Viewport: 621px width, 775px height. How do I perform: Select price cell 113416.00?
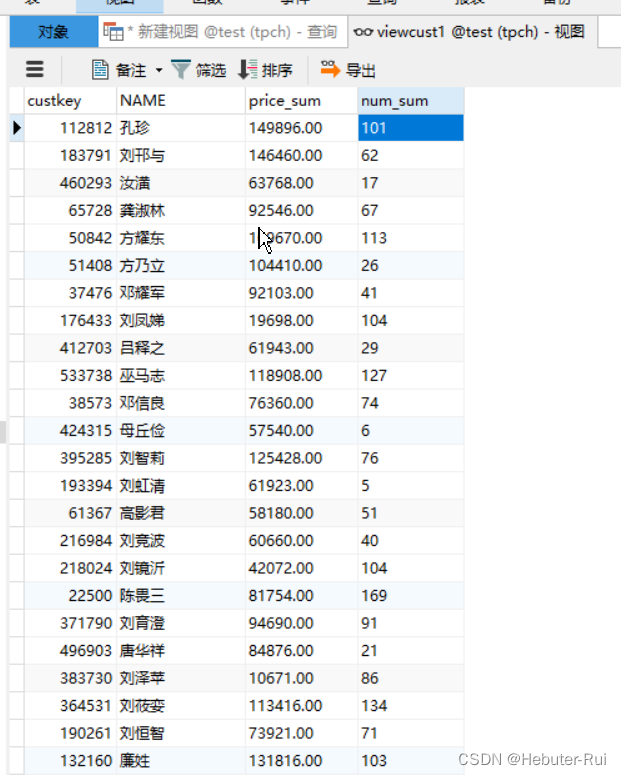302,706
